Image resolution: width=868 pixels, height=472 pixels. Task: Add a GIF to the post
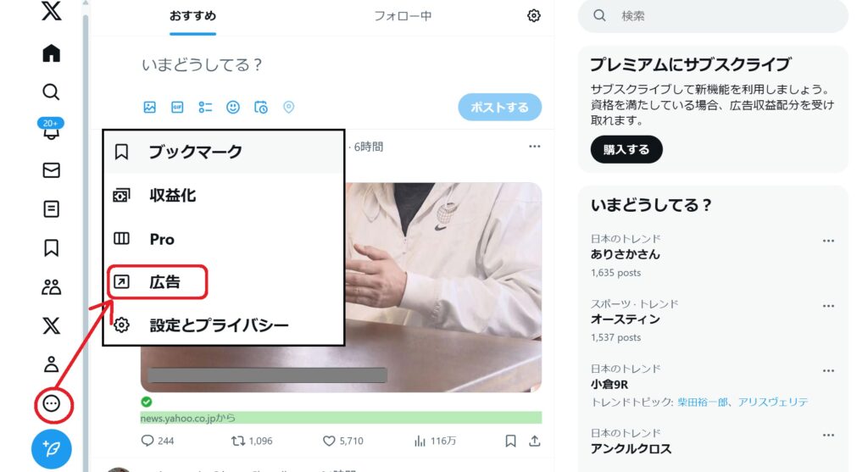(x=177, y=108)
